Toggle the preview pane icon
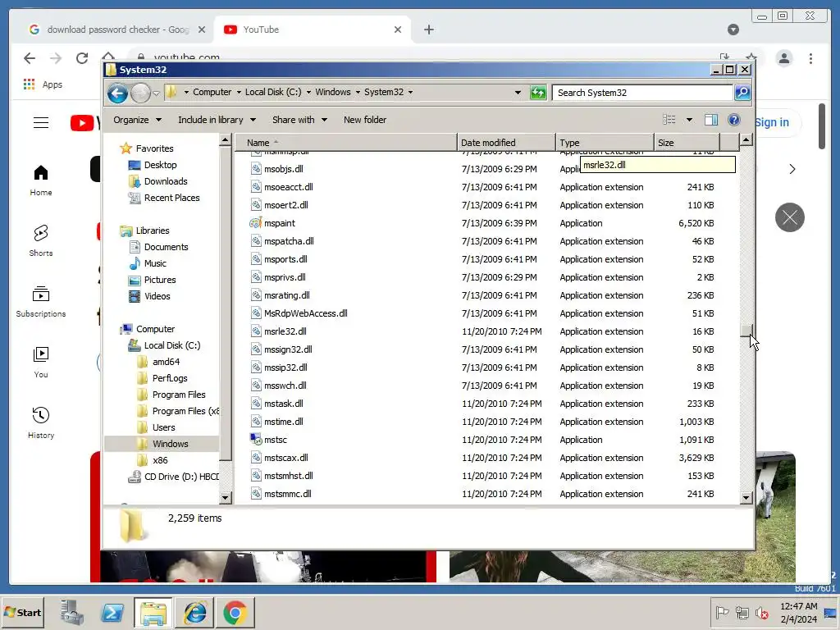The image size is (840, 630). pyautogui.click(x=711, y=120)
